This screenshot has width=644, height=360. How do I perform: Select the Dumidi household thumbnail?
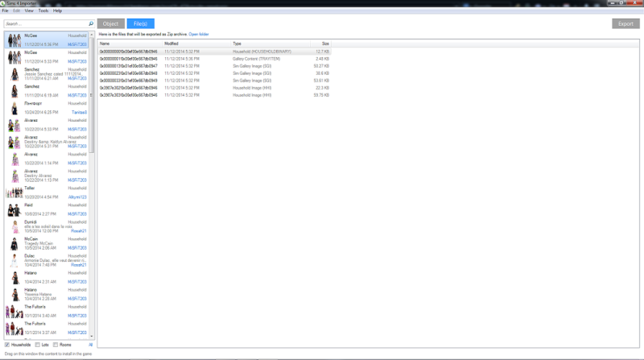tap(14, 226)
